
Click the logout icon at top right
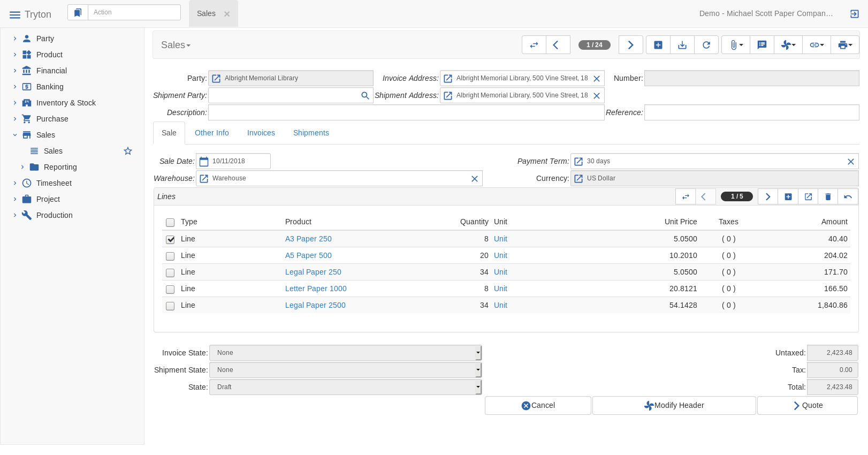(854, 14)
